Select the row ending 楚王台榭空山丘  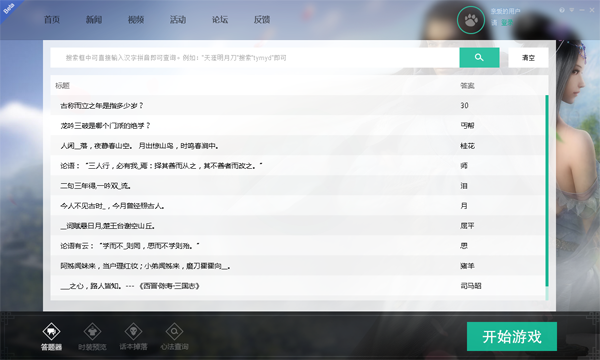tap(298, 226)
